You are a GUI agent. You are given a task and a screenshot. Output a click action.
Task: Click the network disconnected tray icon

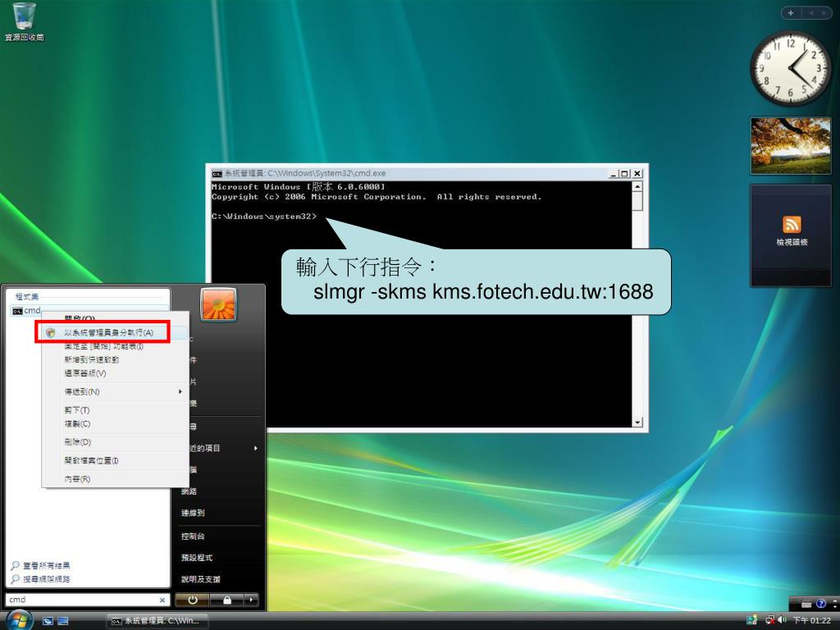pos(770,620)
